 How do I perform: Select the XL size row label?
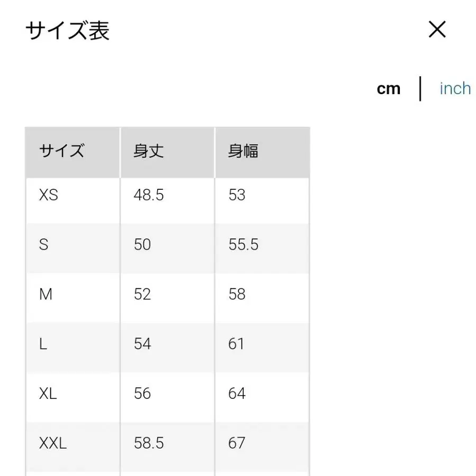coord(48,393)
